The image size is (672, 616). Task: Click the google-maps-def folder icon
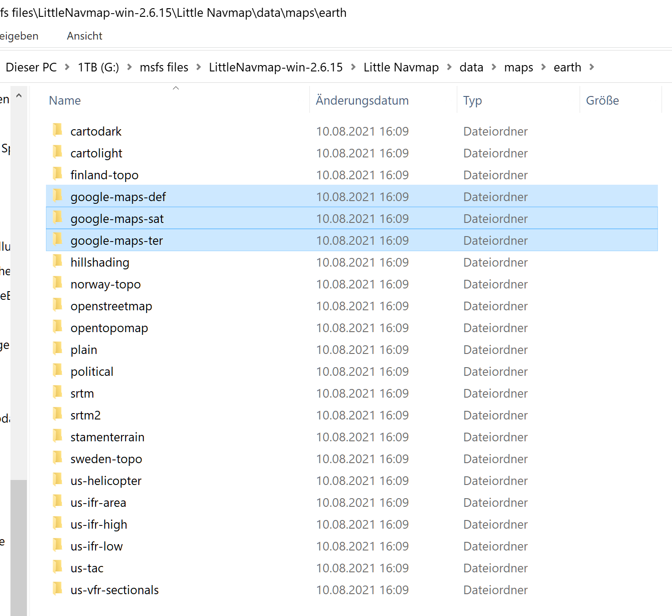(57, 196)
